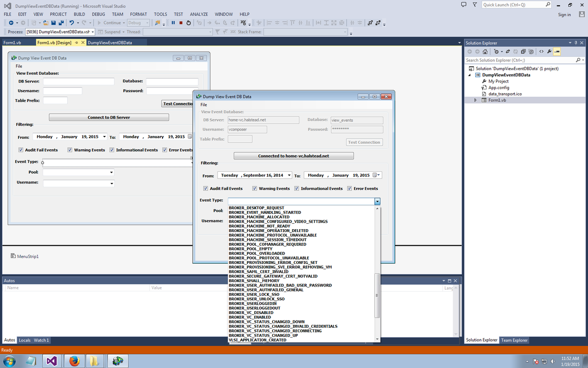Screen dimensions: 588x368
Task: Navigate backward arrow in toolbar
Action: point(11,23)
